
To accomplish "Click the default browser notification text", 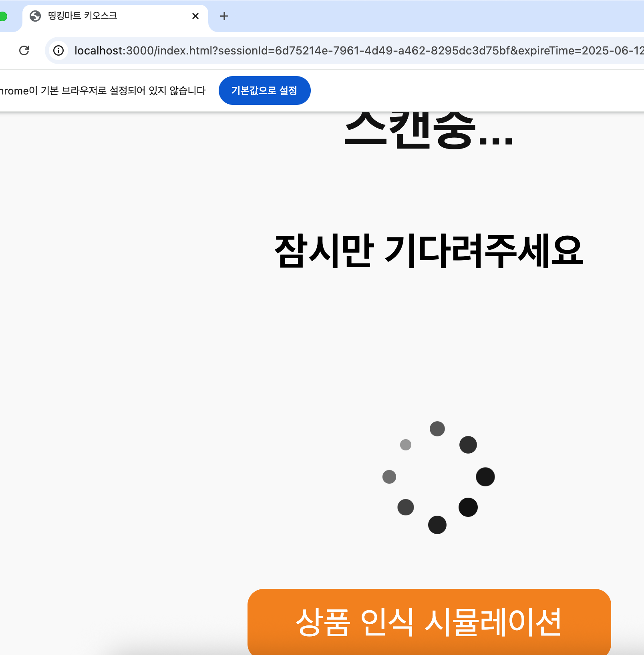I will 103,91.
